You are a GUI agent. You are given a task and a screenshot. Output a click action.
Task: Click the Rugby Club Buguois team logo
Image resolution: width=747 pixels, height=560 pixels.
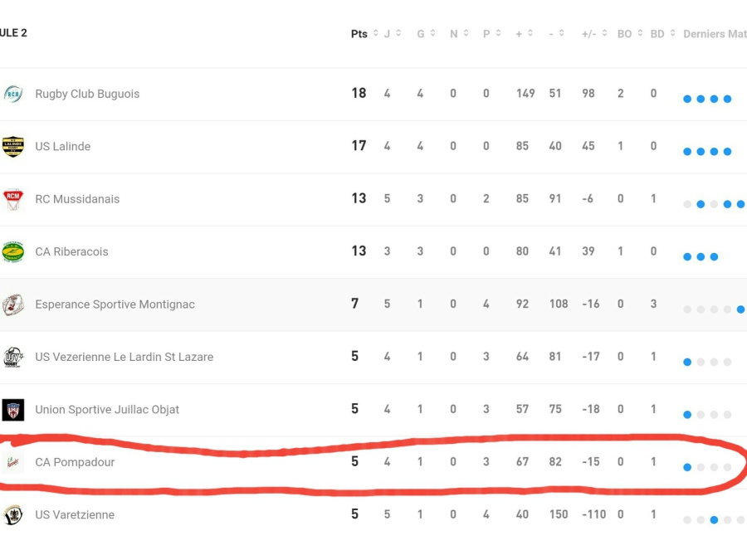click(x=13, y=94)
